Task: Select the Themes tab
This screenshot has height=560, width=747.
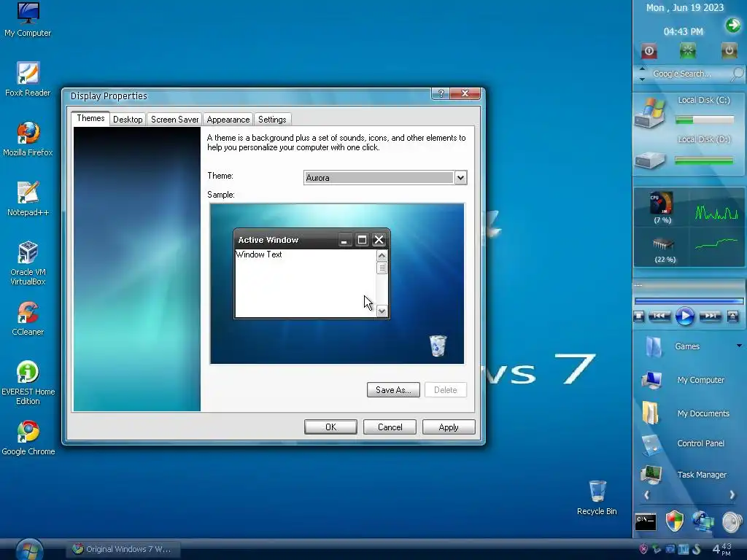Action: pos(90,118)
